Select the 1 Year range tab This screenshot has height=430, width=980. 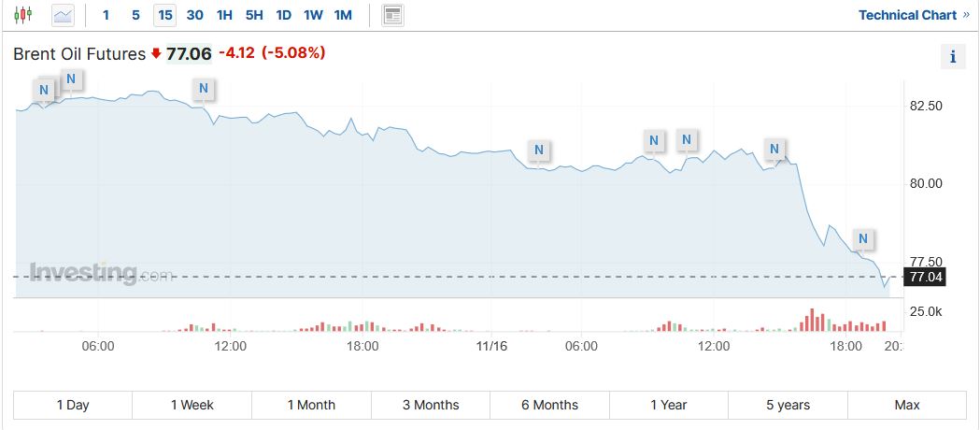tap(668, 405)
